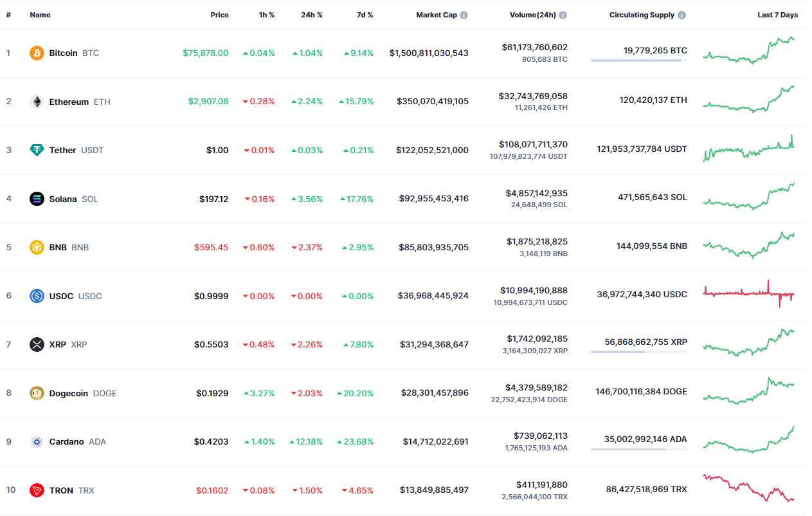Click USDC market cap $36,968,445,924
This screenshot has width=812, height=516.
tap(434, 296)
